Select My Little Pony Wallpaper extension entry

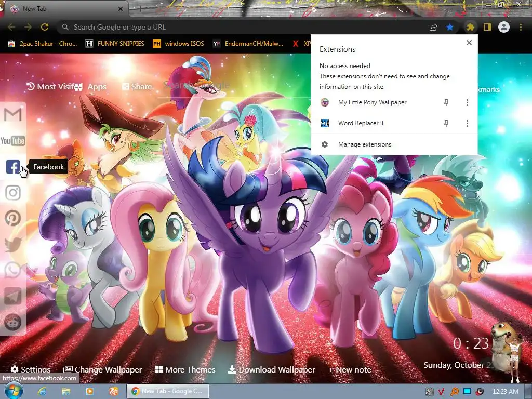[x=372, y=102]
